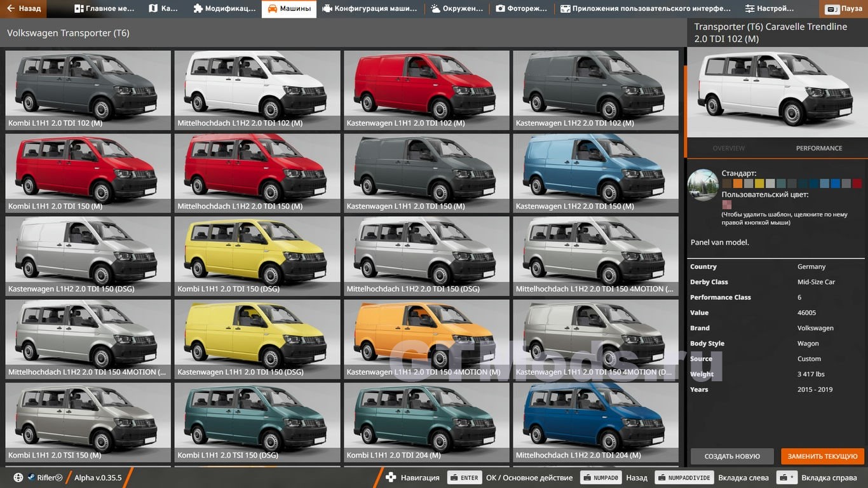Select Kombi L1H1 2.0 TSI 150 (M)

pos(88,423)
